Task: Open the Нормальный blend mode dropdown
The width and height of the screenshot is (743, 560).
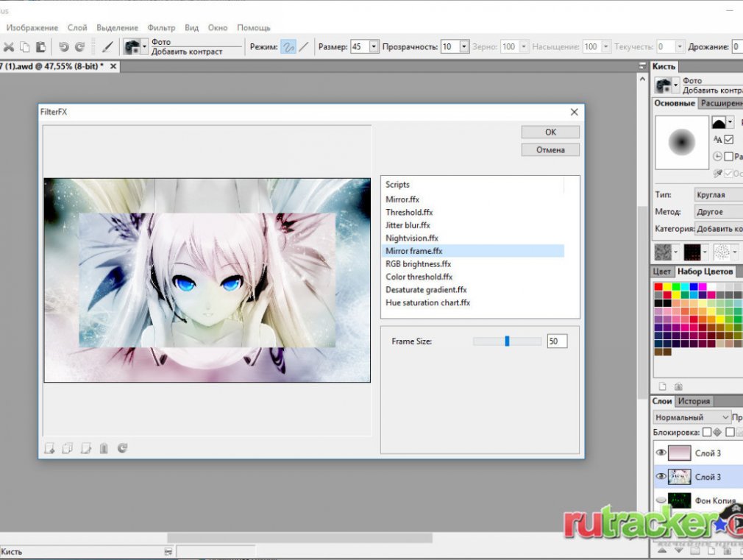Action: 692,417
